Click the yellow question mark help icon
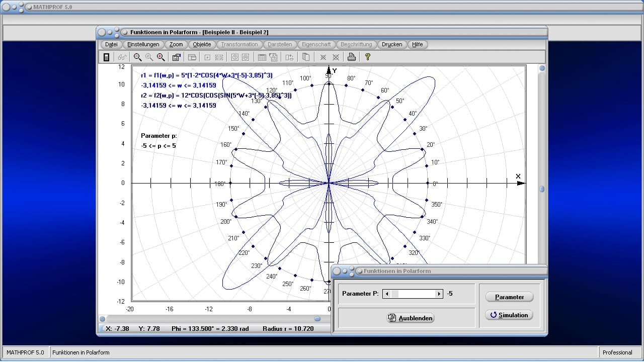Viewport: 644px width, 362px height. [368, 57]
